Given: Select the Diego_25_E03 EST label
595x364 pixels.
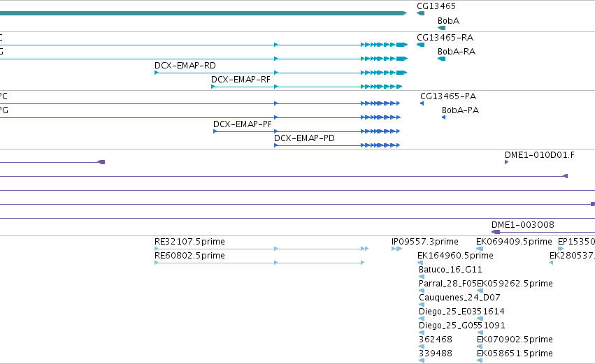Looking at the screenshot, I should pos(447,312).
